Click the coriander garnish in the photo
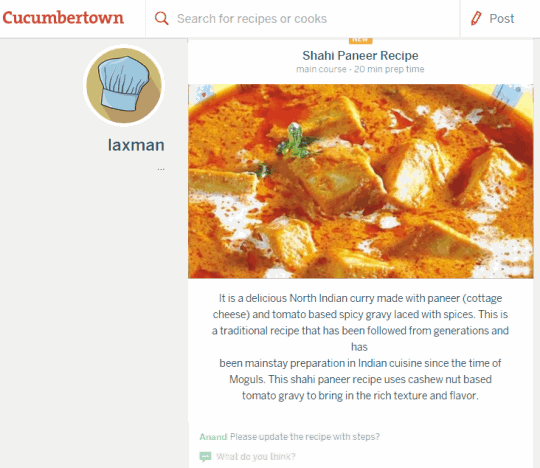Image resolution: width=540 pixels, height=468 pixels. tap(294, 141)
